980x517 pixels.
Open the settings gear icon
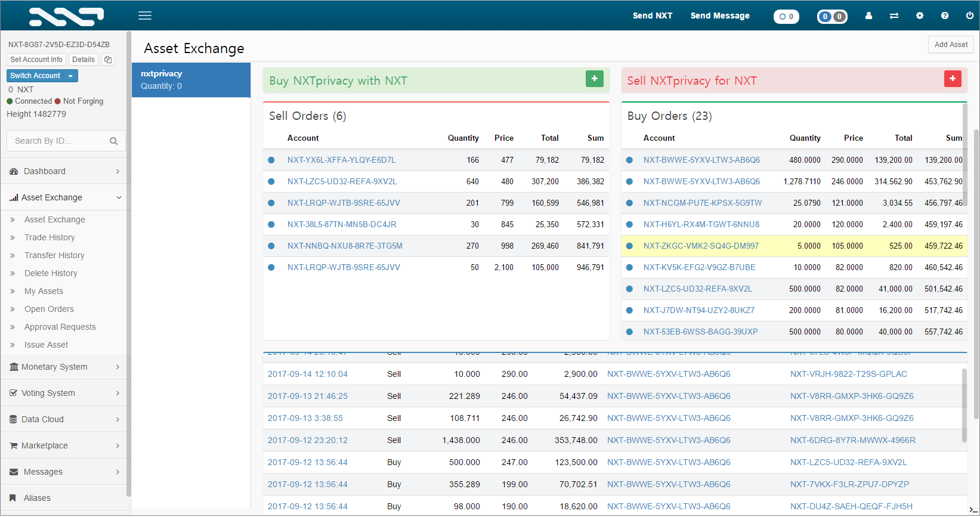[920, 16]
